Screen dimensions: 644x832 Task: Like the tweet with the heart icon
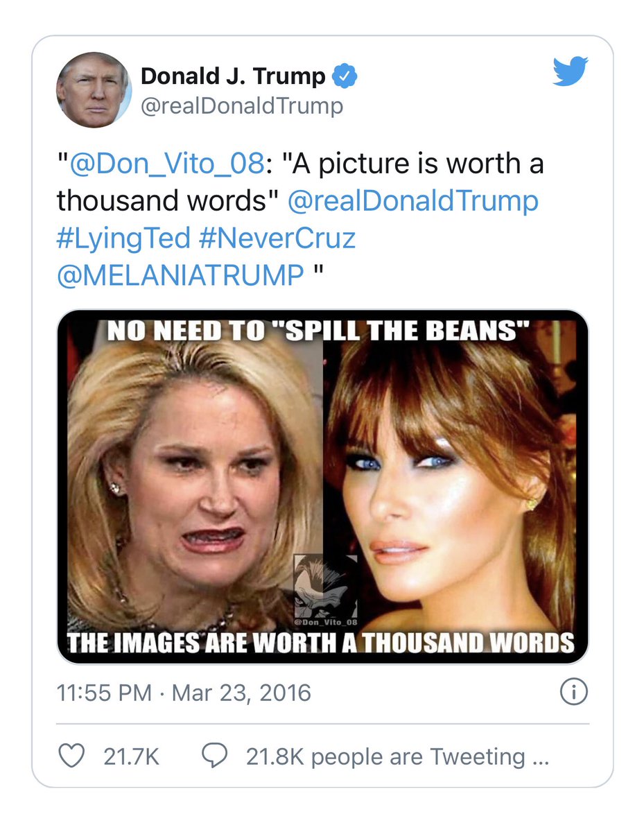(x=71, y=756)
